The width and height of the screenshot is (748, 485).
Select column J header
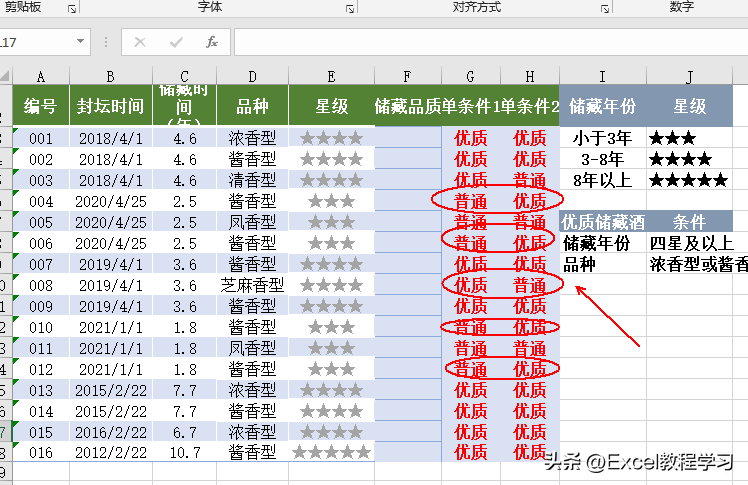coord(689,76)
